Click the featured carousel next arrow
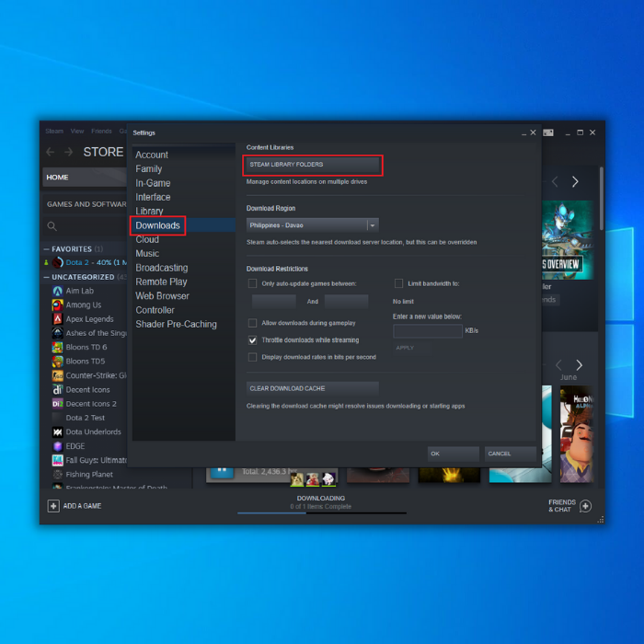 pyautogui.click(x=575, y=181)
